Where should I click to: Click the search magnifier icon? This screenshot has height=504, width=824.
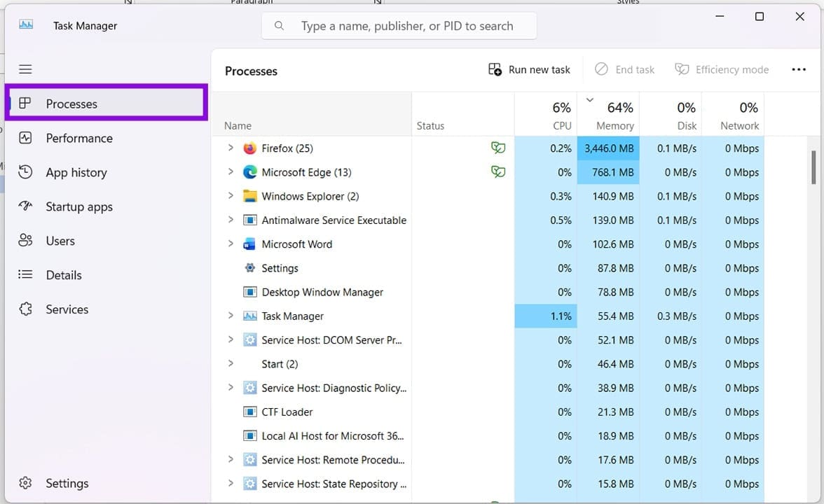279,26
